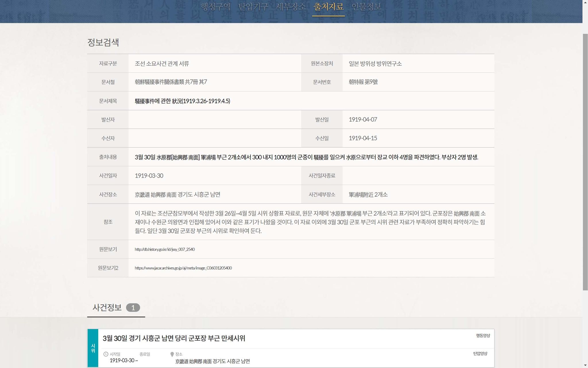
Task: Select the 출처자료 tab
Action: coord(328,7)
